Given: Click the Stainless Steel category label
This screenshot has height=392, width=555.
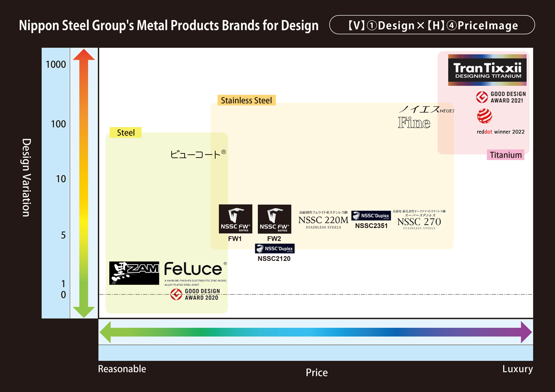Looking at the screenshot, I should point(246,100).
